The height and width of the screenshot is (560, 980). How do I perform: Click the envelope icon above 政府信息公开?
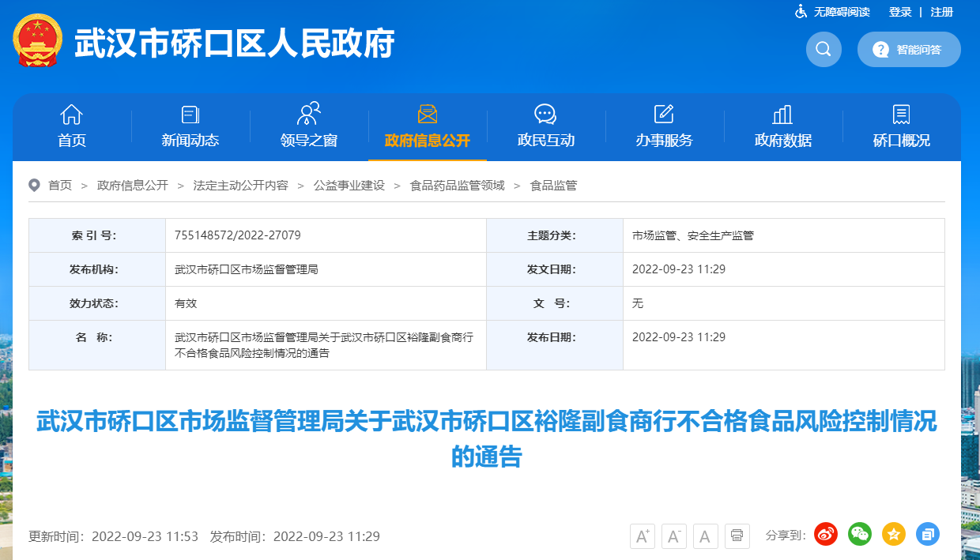428,114
